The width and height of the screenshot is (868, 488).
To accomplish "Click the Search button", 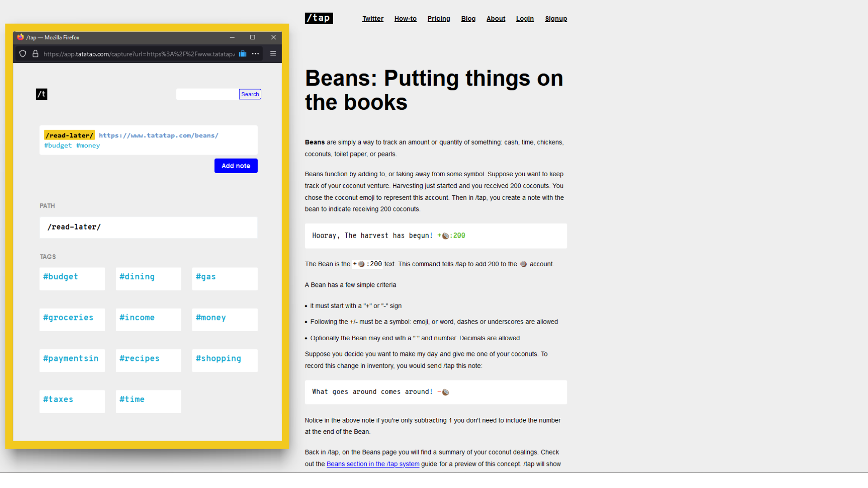I will coord(250,94).
